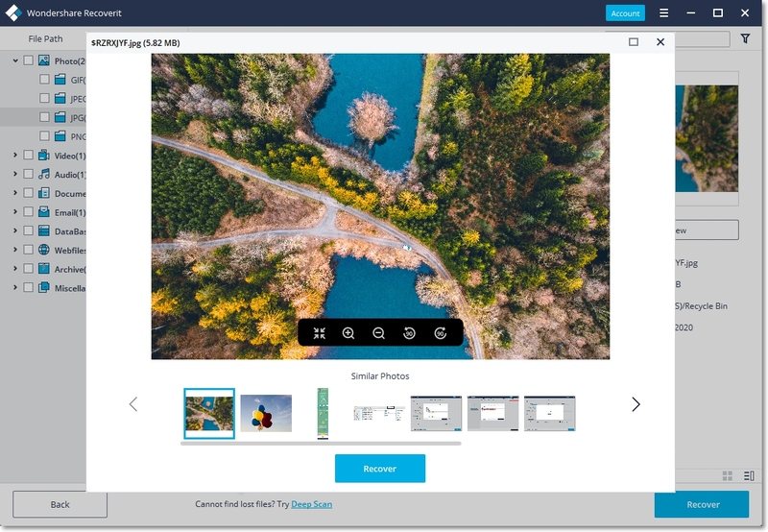Expand the Video(1) tree node
Image resolution: width=768 pixels, height=532 pixels.
15,156
